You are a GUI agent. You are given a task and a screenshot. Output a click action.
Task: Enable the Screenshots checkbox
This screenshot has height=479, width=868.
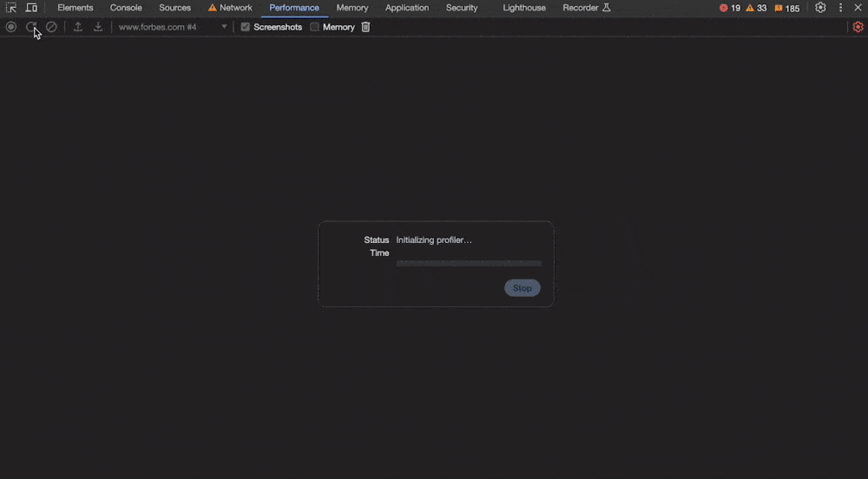click(x=246, y=27)
